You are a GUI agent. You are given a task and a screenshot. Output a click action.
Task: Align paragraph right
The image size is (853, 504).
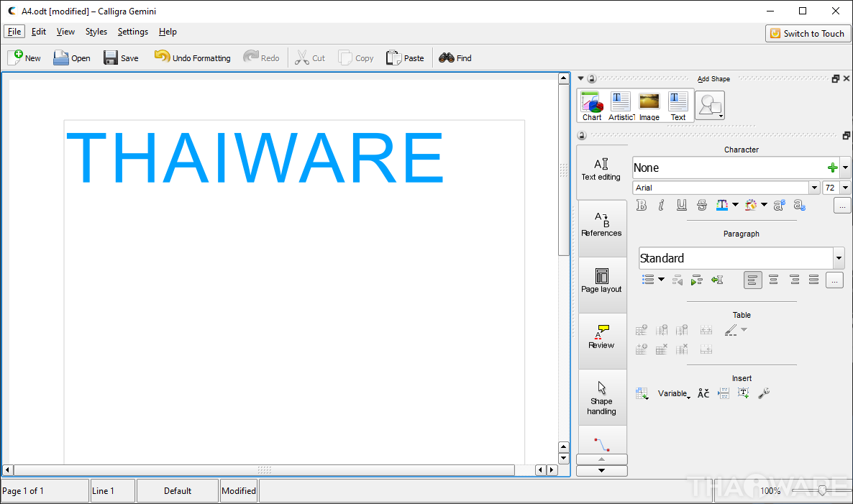tap(794, 280)
